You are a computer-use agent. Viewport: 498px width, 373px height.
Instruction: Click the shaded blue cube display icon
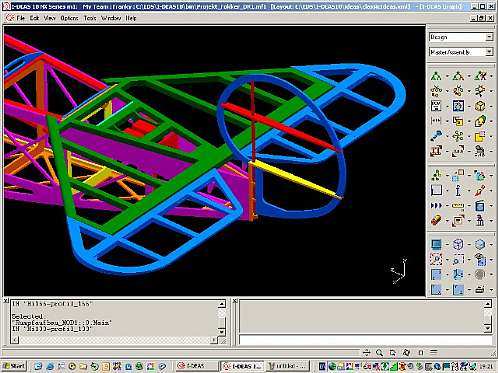click(x=480, y=244)
